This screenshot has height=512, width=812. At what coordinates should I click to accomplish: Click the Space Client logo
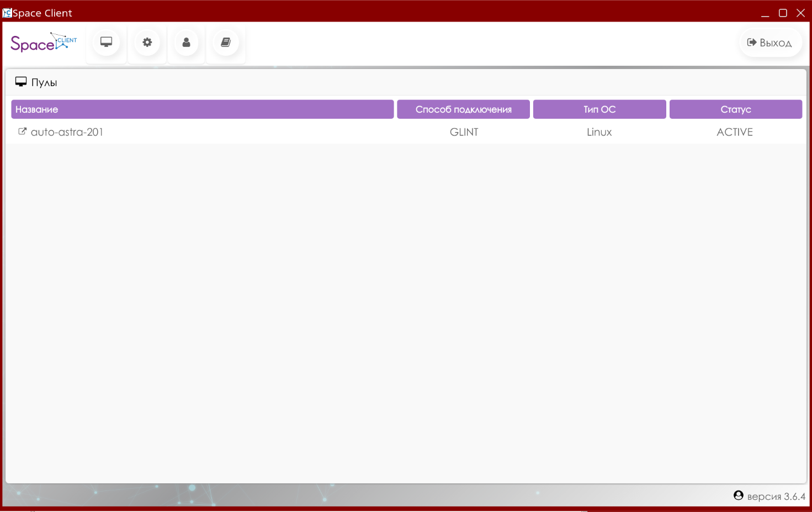44,43
